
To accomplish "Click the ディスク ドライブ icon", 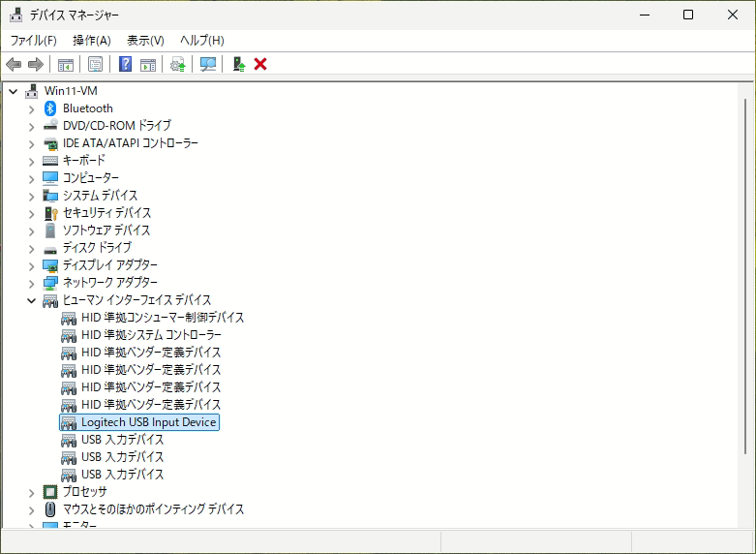I will click(x=50, y=250).
